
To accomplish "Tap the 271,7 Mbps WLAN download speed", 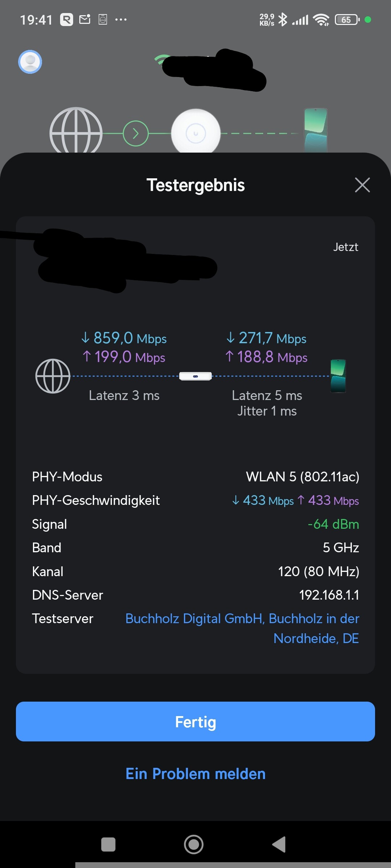I will 267,339.
